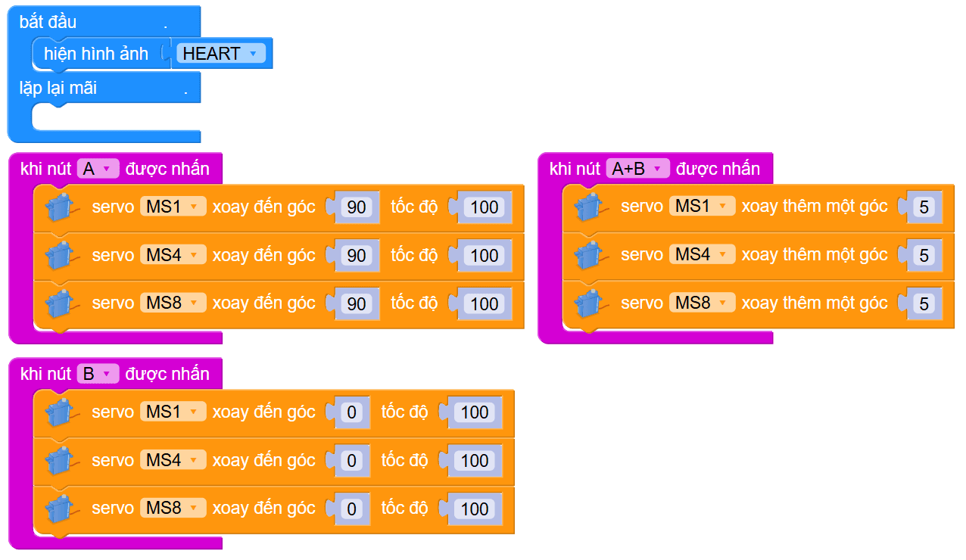Click the "hiện hình ảnh" block label

[95, 54]
